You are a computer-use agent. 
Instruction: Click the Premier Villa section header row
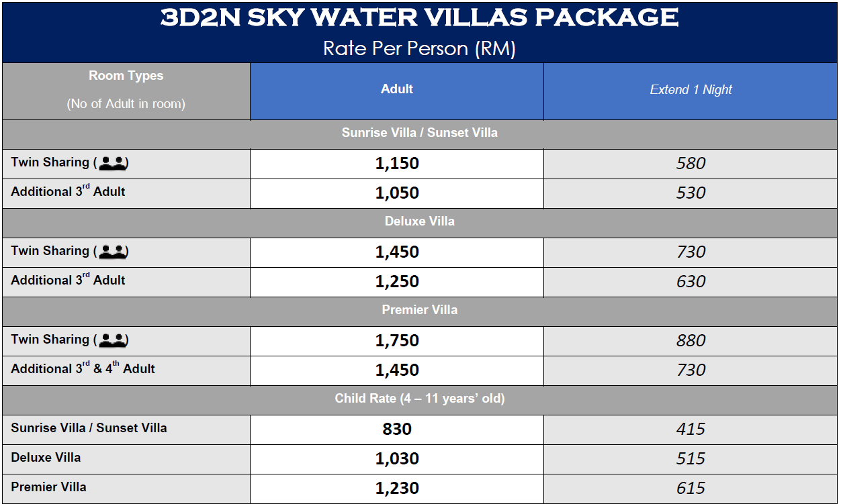coord(420,311)
